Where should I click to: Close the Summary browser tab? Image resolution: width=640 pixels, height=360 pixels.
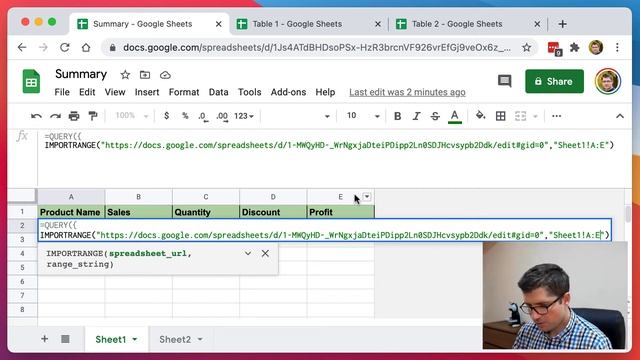(x=219, y=24)
